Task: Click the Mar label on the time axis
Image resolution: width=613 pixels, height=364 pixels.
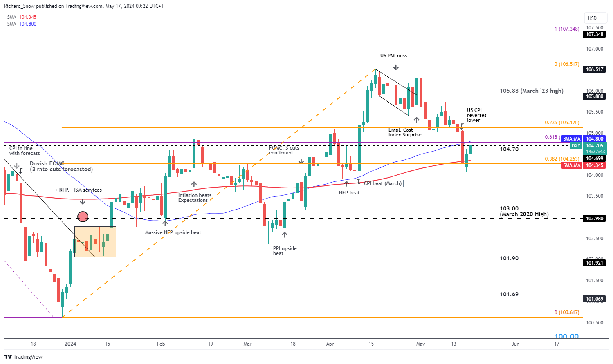Action: (247, 344)
